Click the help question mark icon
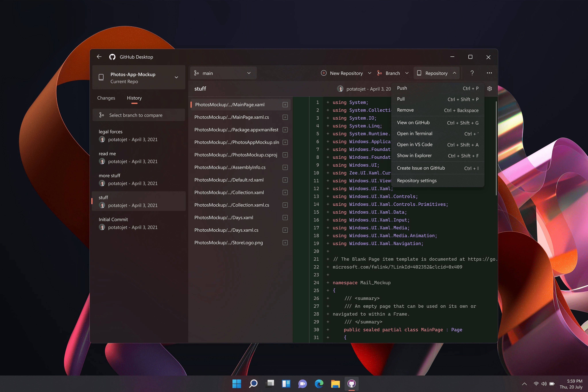This screenshot has width=588, height=392. pyautogui.click(x=472, y=73)
